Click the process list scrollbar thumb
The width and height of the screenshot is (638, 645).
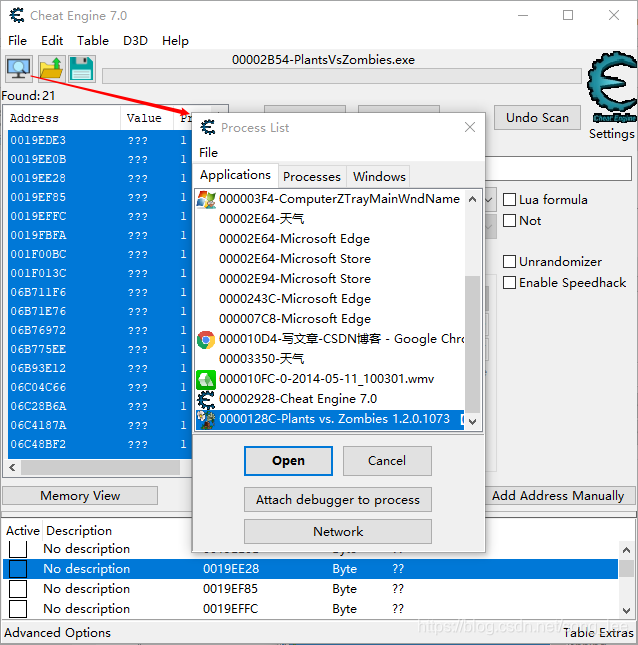pos(473,344)
